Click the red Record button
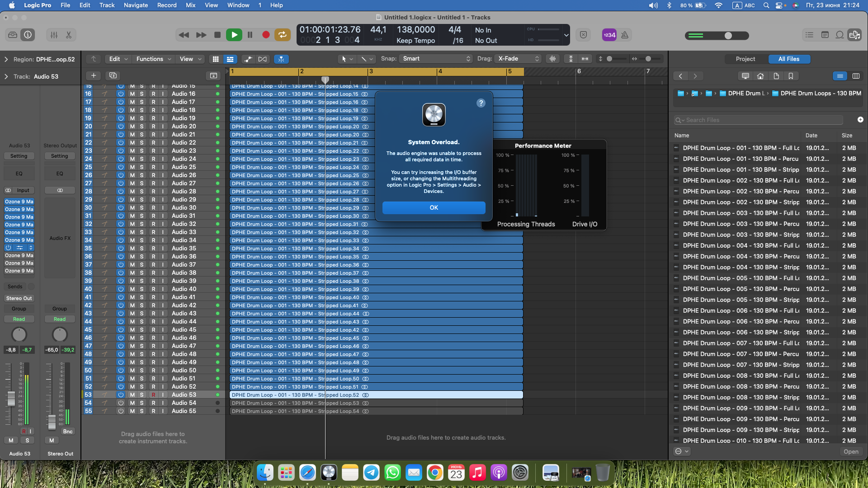 pyautogui.click(x=266, y=35)
